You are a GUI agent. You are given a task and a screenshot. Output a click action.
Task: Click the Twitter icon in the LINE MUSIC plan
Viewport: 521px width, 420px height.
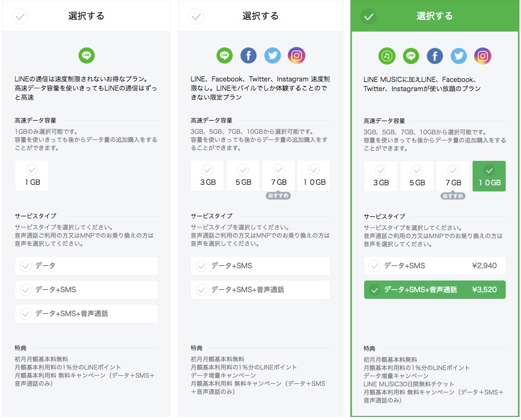click(458, 56)
